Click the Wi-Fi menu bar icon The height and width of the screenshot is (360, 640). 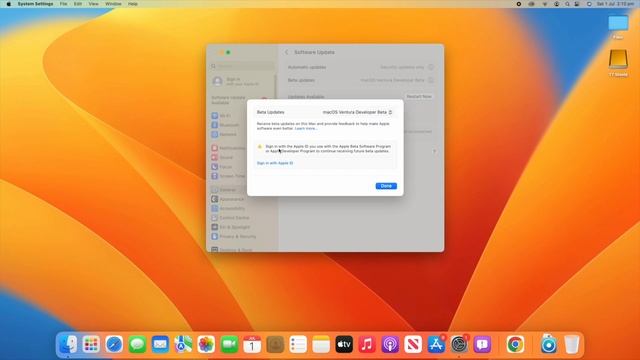[544, 4]
